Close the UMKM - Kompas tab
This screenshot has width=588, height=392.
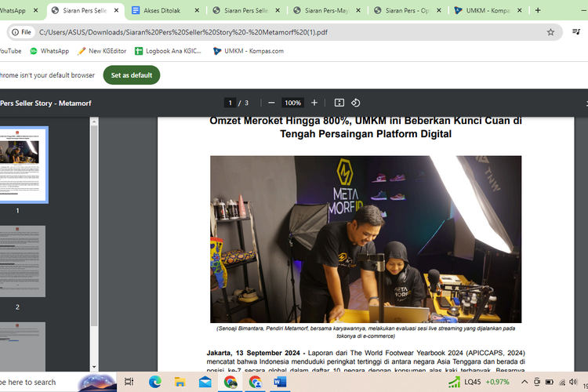pos(519,10)
